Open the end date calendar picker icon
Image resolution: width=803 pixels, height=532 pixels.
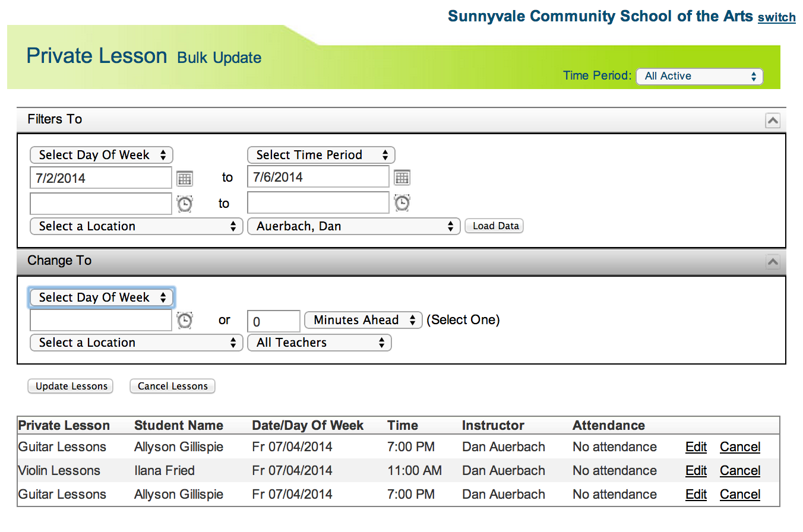coord(402,178)
